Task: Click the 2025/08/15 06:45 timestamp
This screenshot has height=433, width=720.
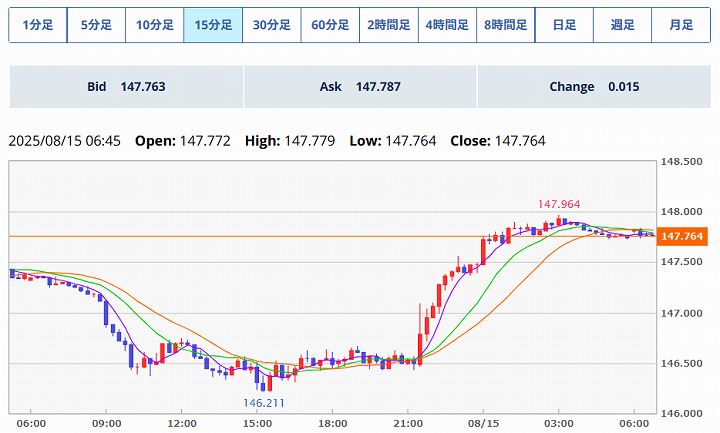Action: click(x=65, y=141)
